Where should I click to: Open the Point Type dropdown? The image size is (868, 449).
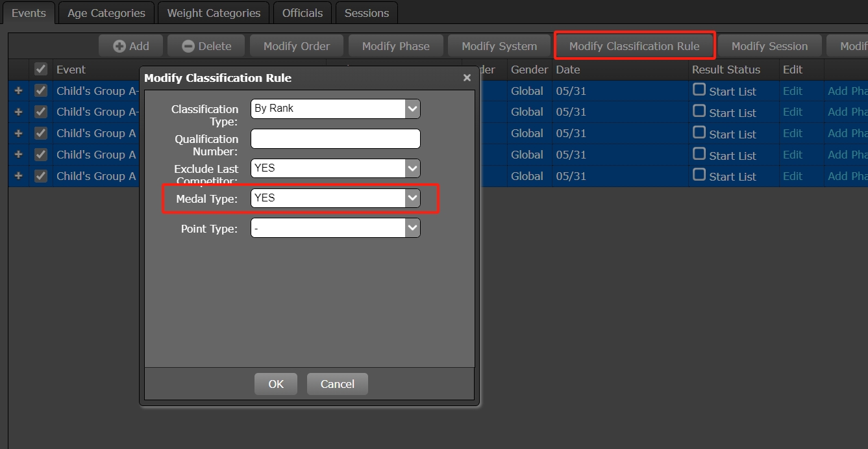pos(335,228)
